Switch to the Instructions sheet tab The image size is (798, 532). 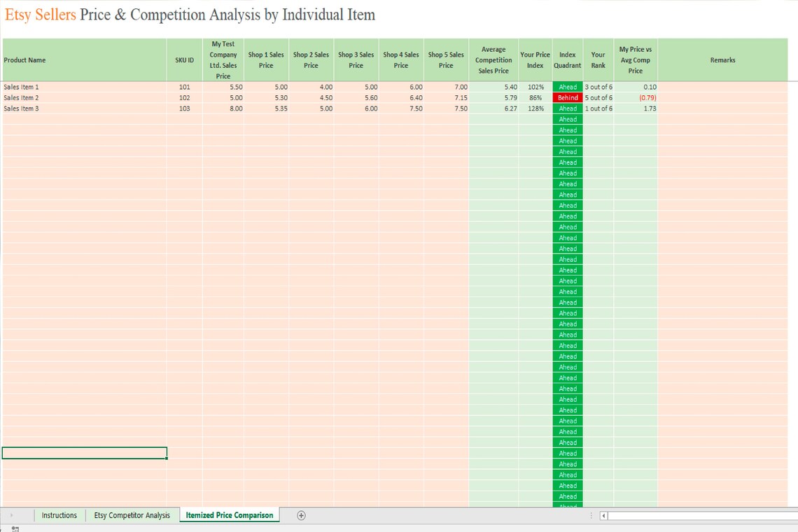point(59,515)
